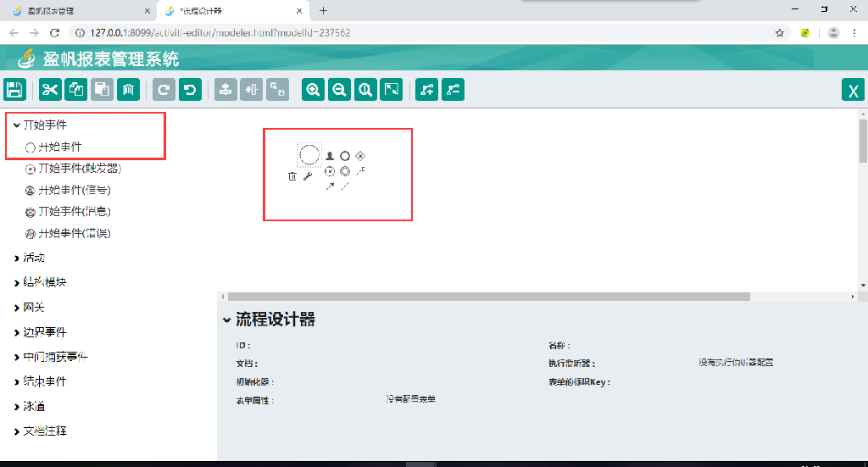Collapse the 流程设计器 properties panel
Viewport: 868px width, 467px height.
click(x=226, y=320)
